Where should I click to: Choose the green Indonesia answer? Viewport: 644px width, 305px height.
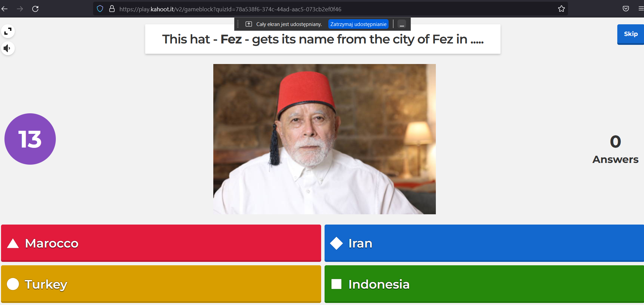[484, 284]
